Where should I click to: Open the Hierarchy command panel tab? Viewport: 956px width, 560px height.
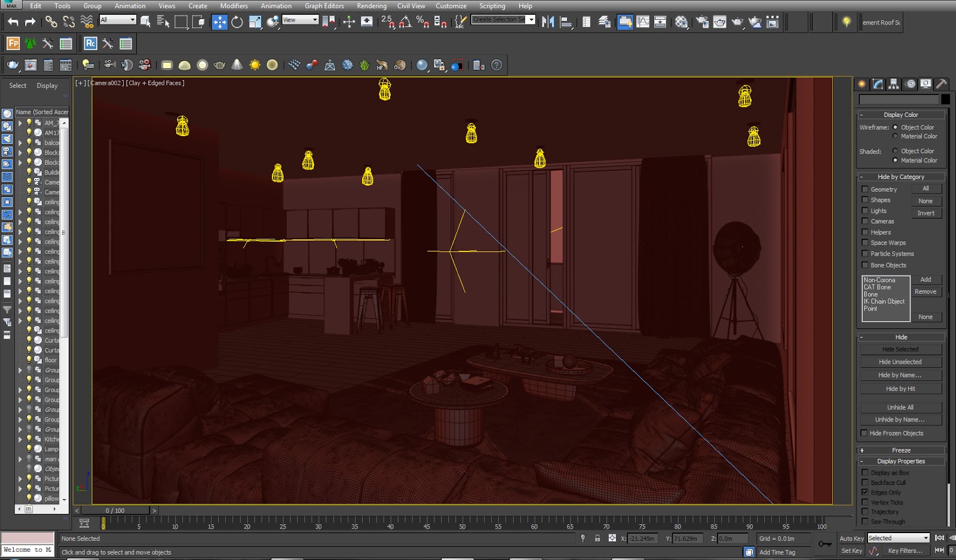coord(893,84)
